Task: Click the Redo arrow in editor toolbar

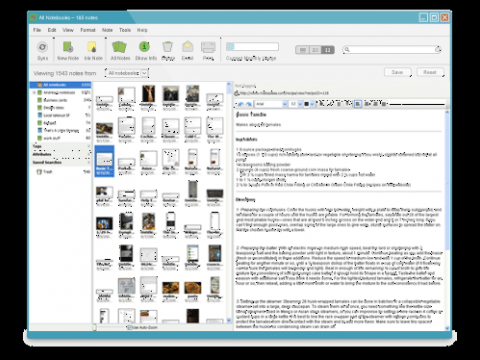Action: click(249, 104)
